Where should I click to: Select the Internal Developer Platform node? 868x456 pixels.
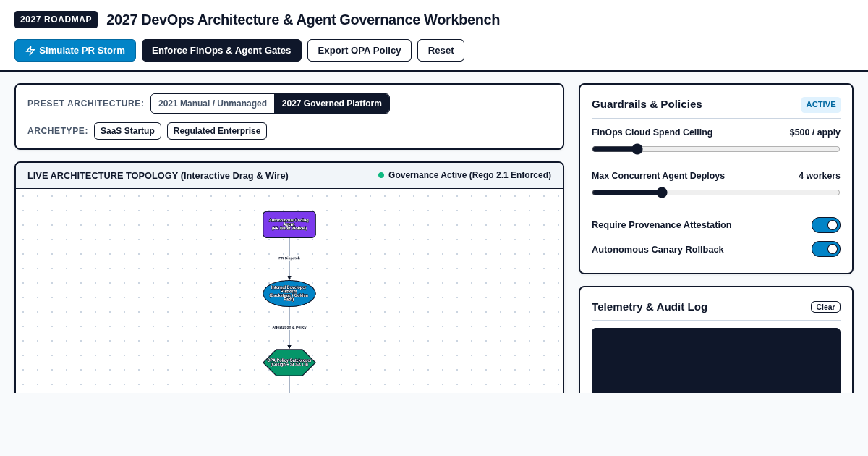coord(289,293)
